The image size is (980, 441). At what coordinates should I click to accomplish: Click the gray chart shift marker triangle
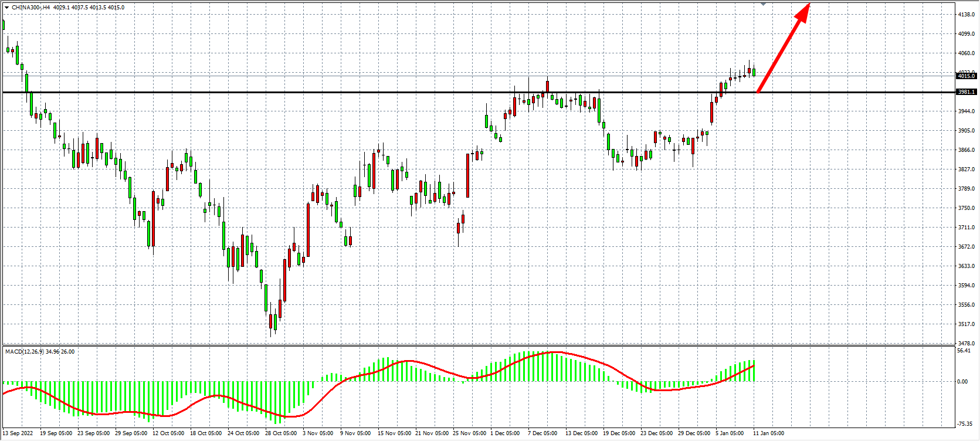pos(763,4)
